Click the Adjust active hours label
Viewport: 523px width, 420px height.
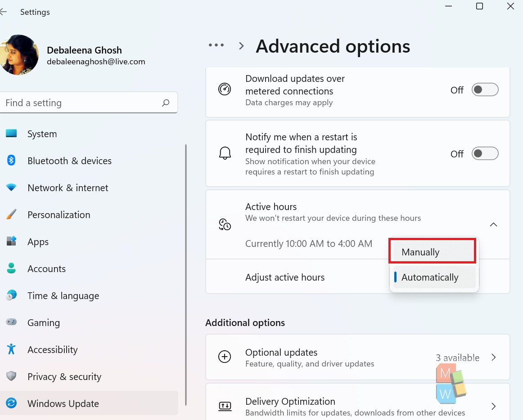point(285,277)
